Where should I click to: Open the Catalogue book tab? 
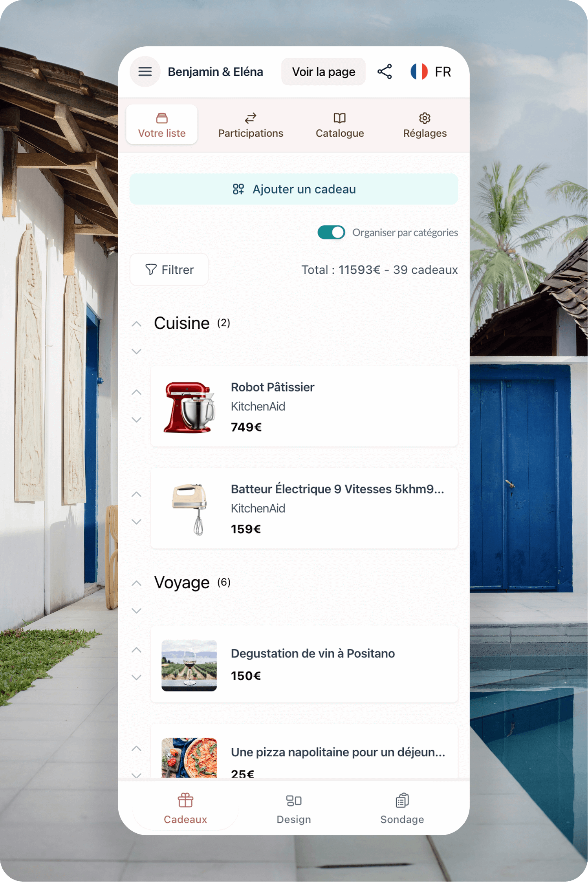tap(339, 118)
